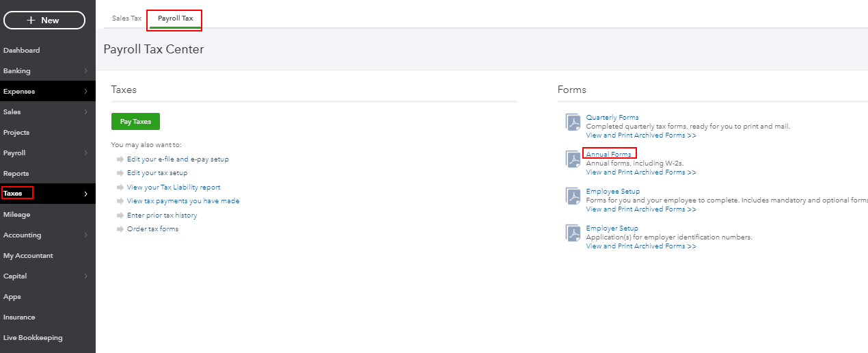Screen dimensions: 868x353
Task: Select the Payroll Tax tab
Action: (175, 18)
